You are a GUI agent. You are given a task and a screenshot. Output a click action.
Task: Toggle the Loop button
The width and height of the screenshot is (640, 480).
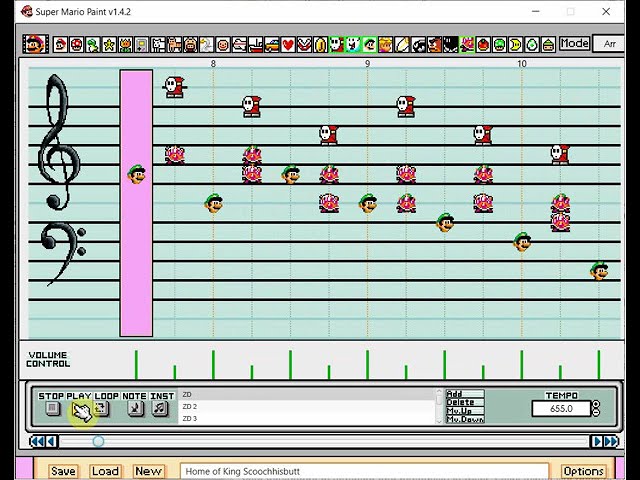(x=101, y=408)
